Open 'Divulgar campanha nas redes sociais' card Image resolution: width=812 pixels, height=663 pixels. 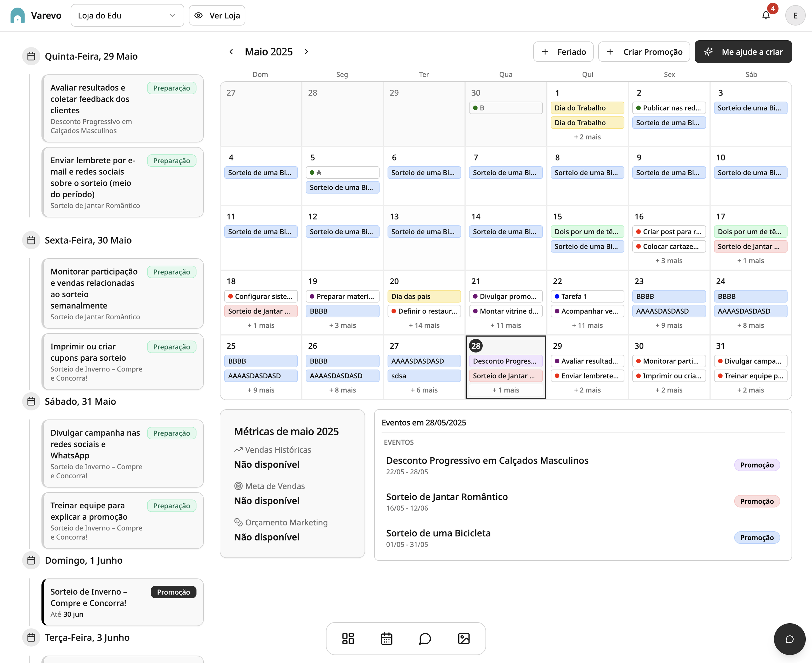[x=123, y=453]
